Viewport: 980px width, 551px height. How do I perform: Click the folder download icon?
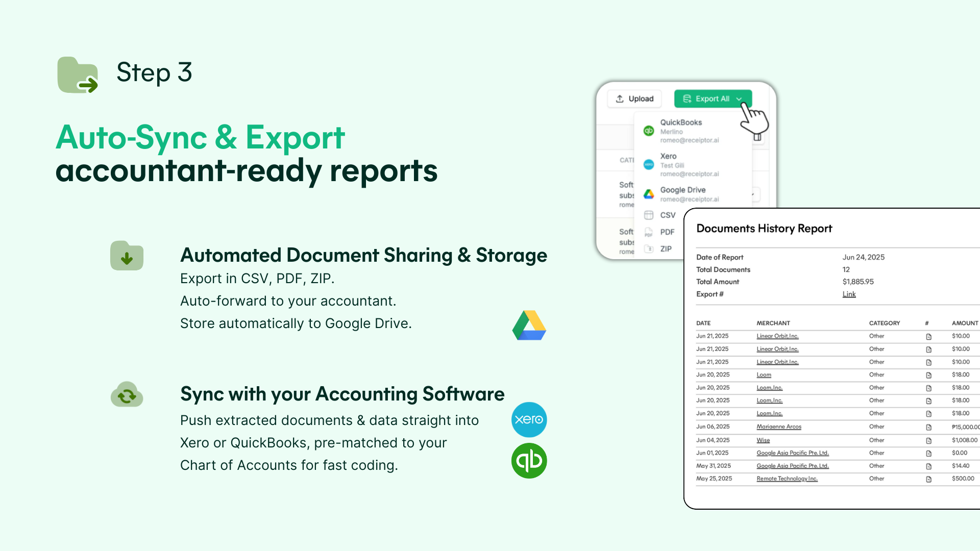point(127,256)
